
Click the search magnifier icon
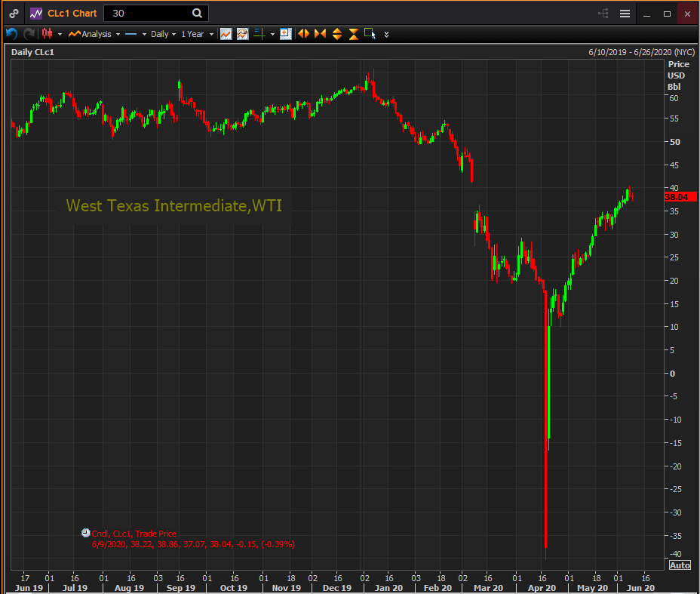point(197,14)
